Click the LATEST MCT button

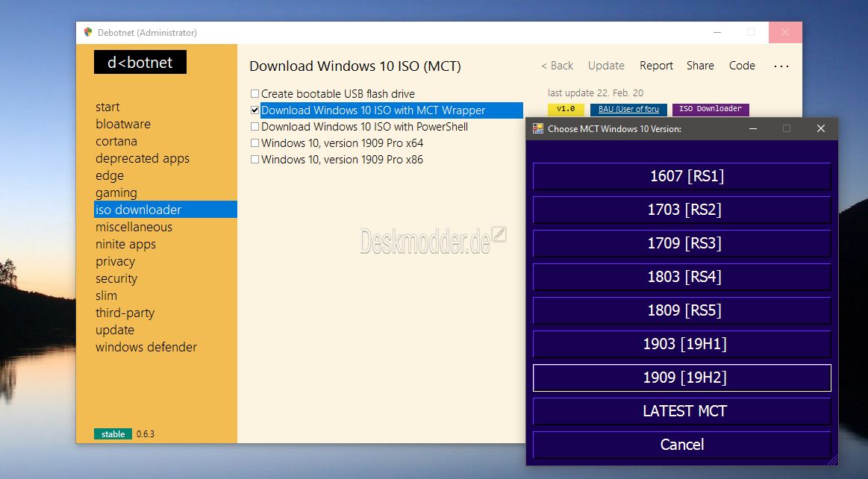(682, 411)
